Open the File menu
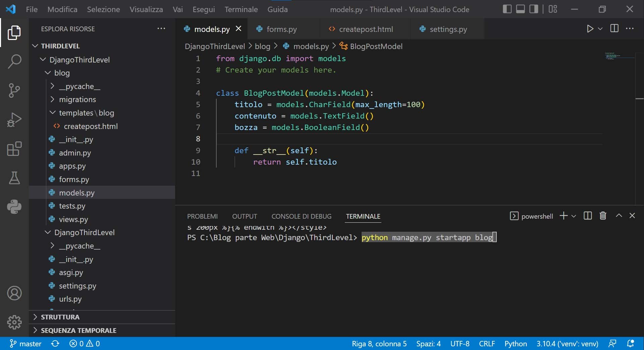The width and height of the screenshot is (644, 350). 32,9
